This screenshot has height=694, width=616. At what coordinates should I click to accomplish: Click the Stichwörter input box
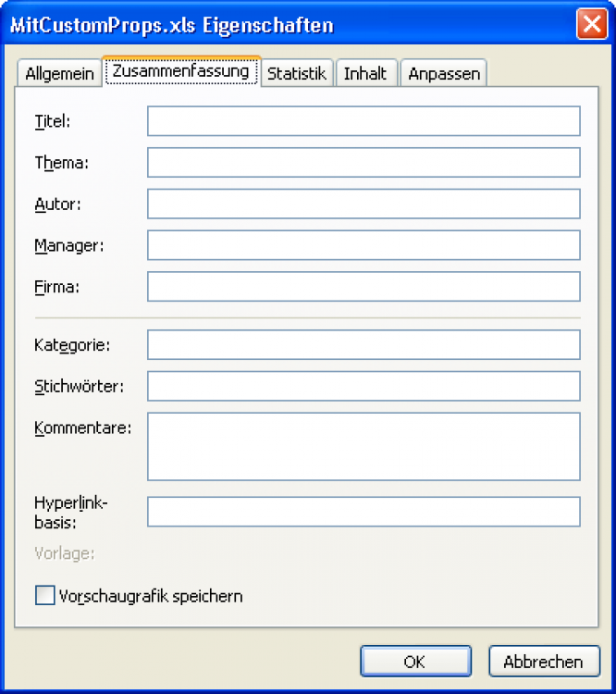pyautogui.click(x=363, y=386)
